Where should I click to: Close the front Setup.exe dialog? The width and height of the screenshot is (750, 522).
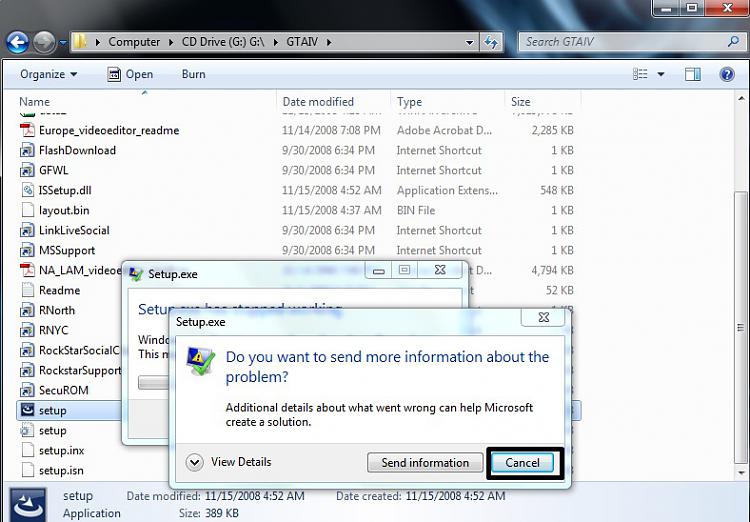point(543,317)
